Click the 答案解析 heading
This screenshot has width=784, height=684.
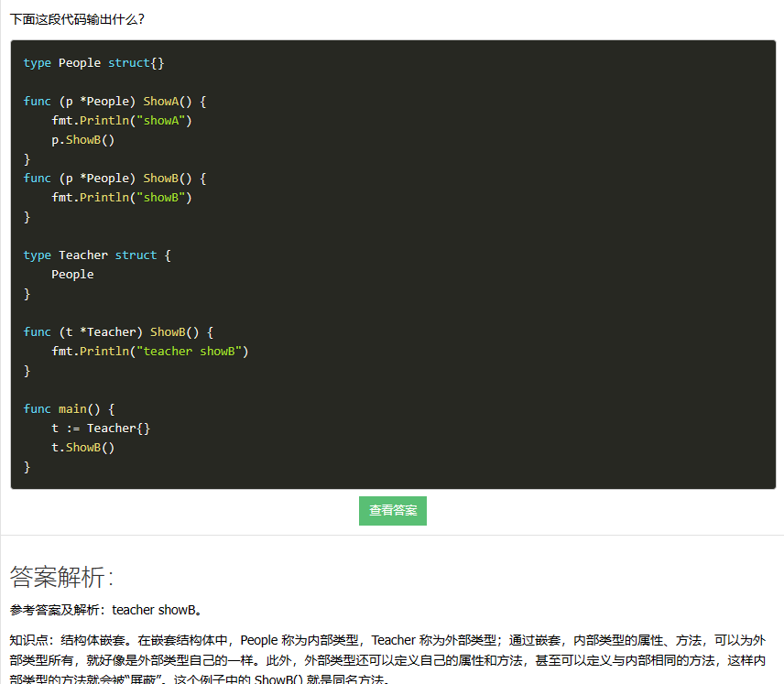[61, 577]
